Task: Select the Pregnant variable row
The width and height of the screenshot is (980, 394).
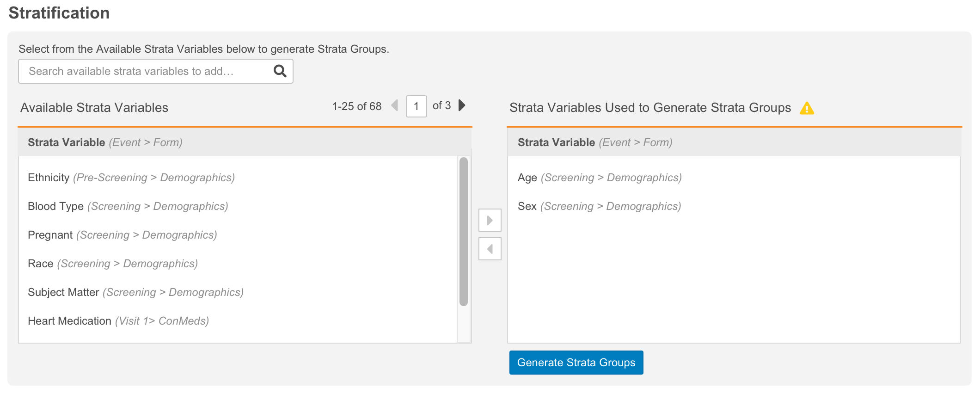Action: 50,235
